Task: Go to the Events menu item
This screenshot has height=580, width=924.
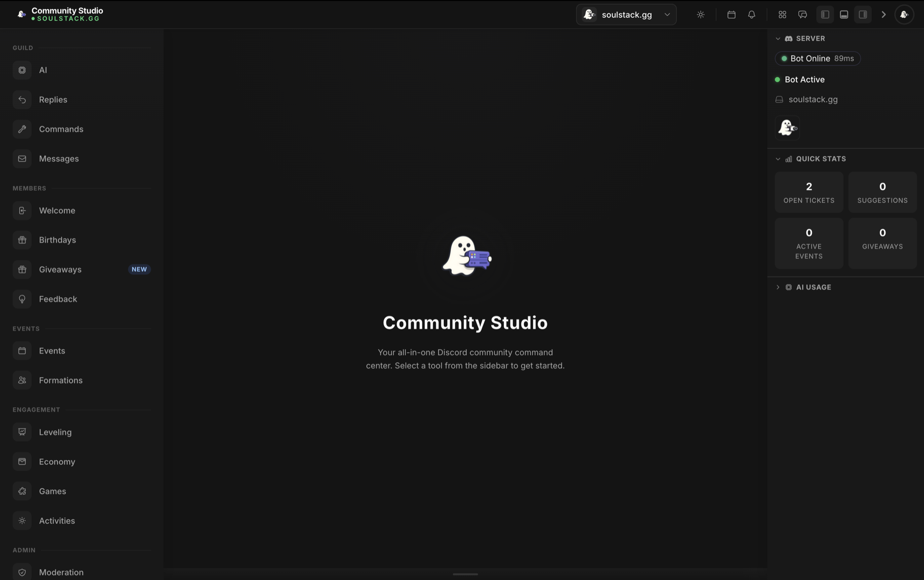Action: click(x=82, y=351)
